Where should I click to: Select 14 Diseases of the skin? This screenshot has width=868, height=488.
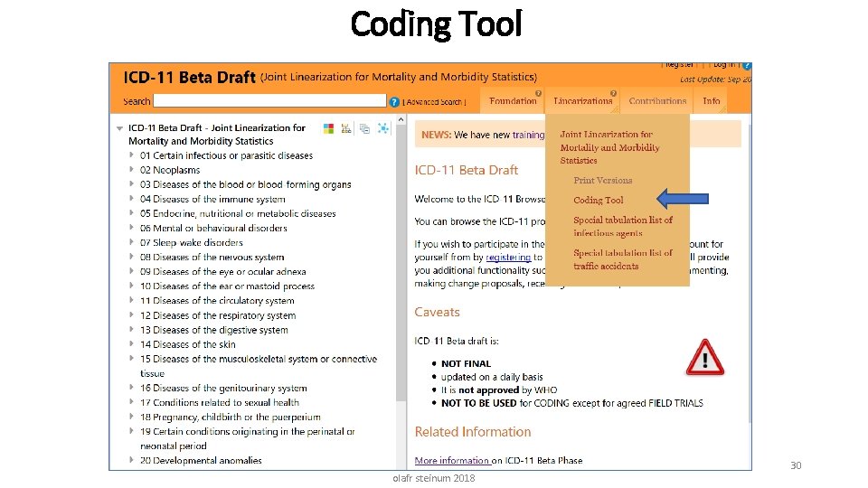point(188,344)
